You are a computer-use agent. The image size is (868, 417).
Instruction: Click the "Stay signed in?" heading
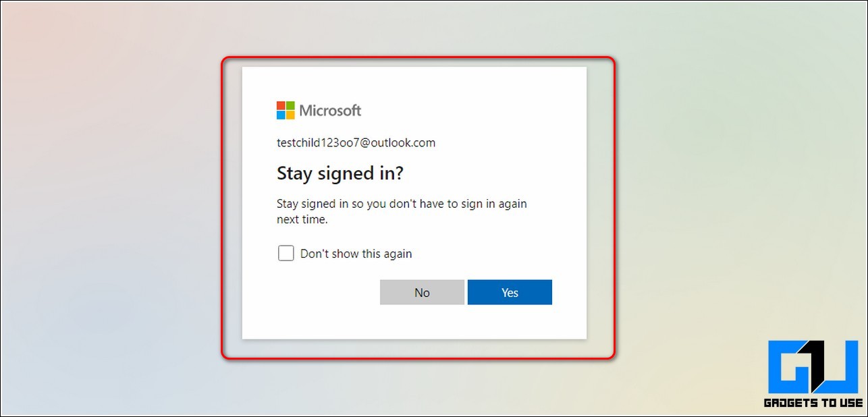(x=340, y=174)
